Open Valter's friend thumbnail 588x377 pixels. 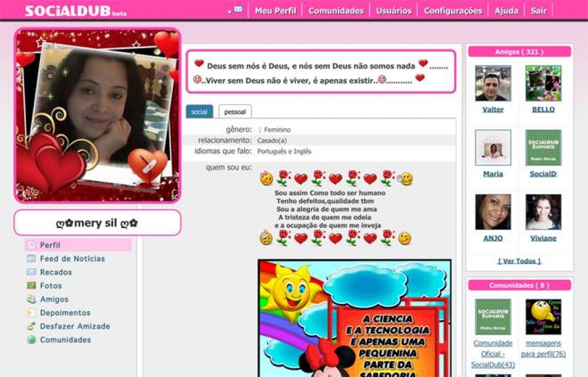pos(493,83)
